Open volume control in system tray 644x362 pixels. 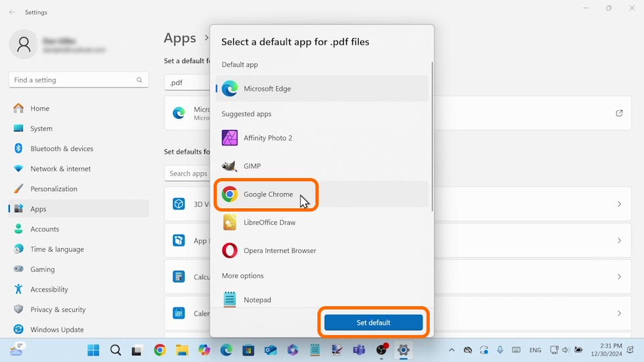point(566,350)
